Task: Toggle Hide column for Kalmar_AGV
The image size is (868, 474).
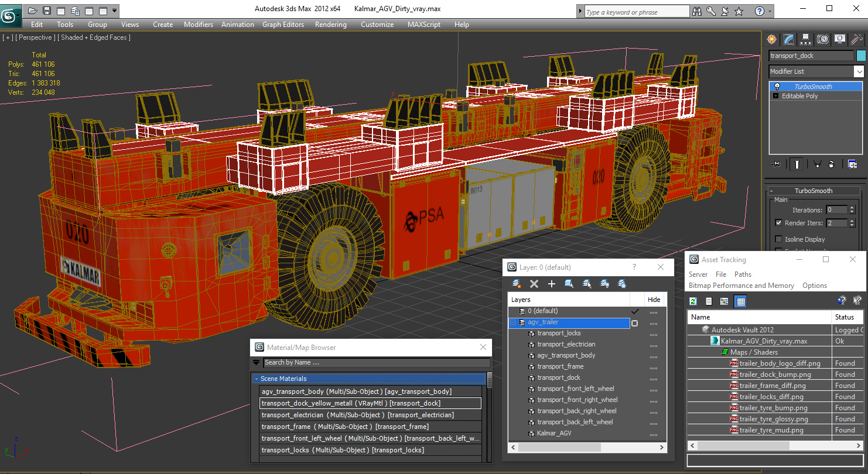Action: (x=654, y=434)
